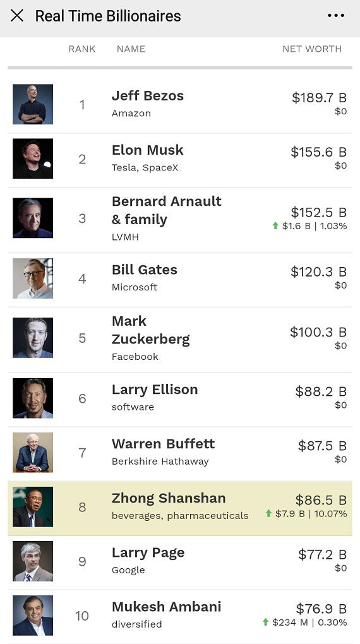Tap Warren Buffett's thumbnail photo
Image resolution: width=360 pixels, height=644 pixels.
pyautogui.click(x=33, y=453)
